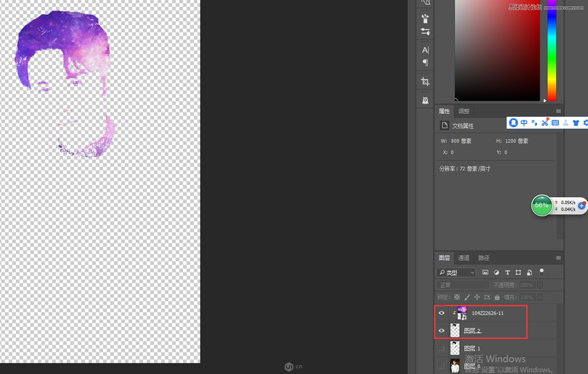Hide the 104Z22626-11 layer
The image size is (588, 374).
[441, 313]
